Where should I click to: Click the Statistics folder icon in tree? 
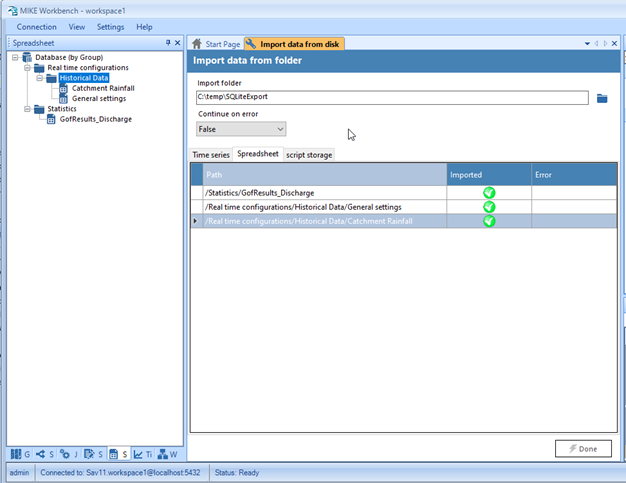(39, 109)
